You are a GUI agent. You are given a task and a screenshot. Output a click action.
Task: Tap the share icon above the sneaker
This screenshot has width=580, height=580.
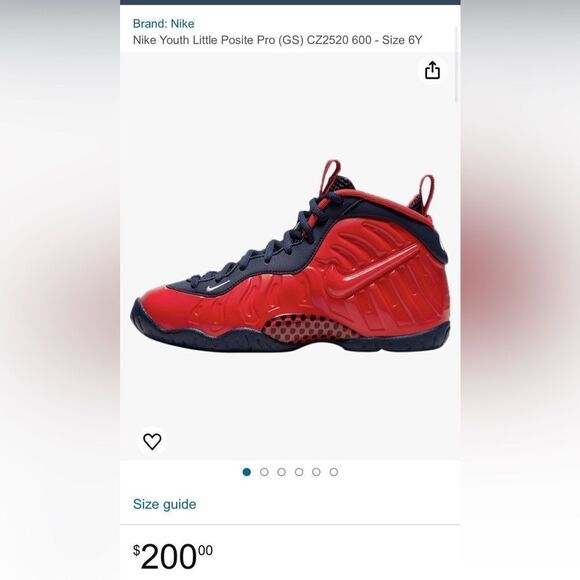[432, 70]
